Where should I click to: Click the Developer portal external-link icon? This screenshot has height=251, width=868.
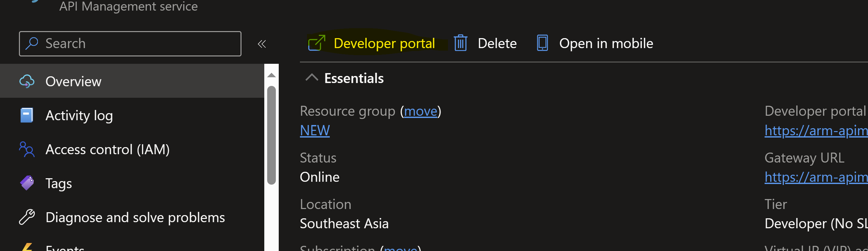(317, 43)
